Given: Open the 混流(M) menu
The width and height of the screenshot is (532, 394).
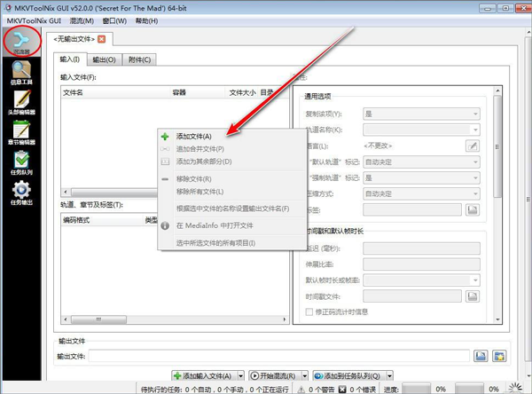Looking at the screenshot, I should pyautogui.click(x=82, y=21).
